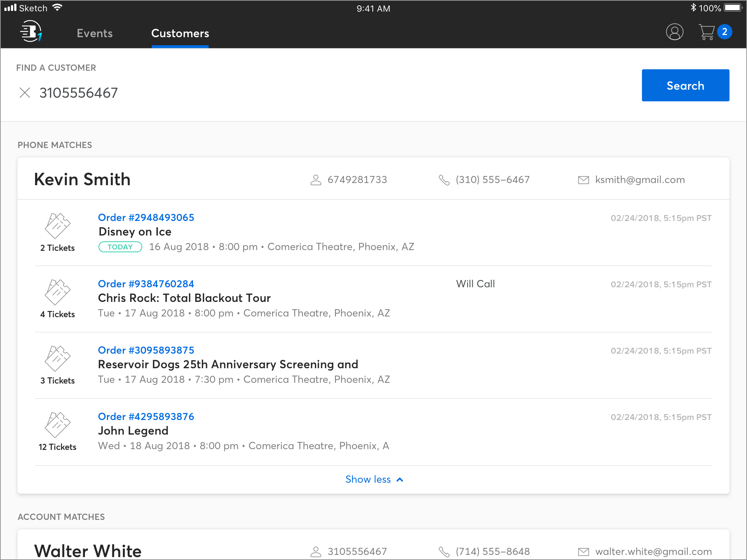Image resolution: width=747 pixels, height=560 pixels.
Task: Click ticket icon for John Legend order
Action: click(x=57, y=425)
